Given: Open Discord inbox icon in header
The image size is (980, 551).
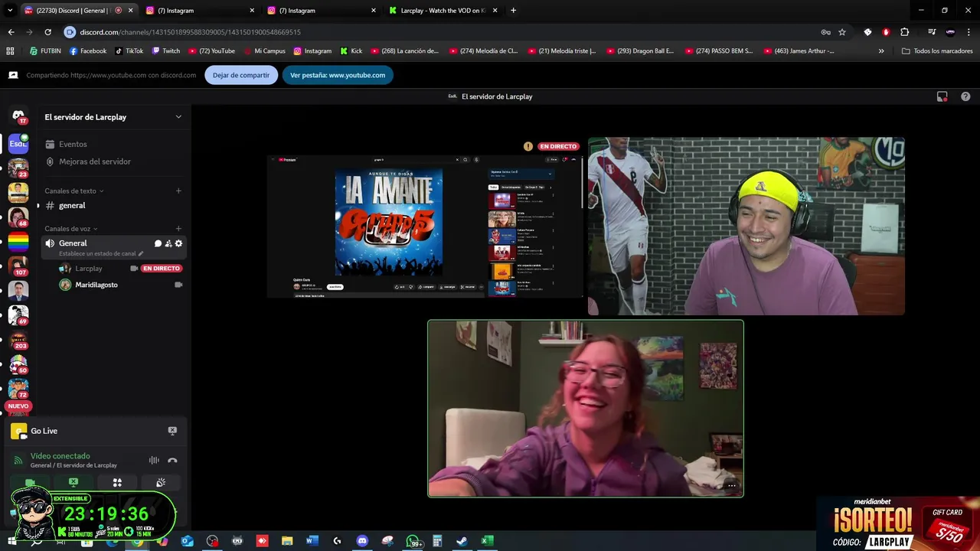Looking at the screenshot, I should (x=942, y=96).
